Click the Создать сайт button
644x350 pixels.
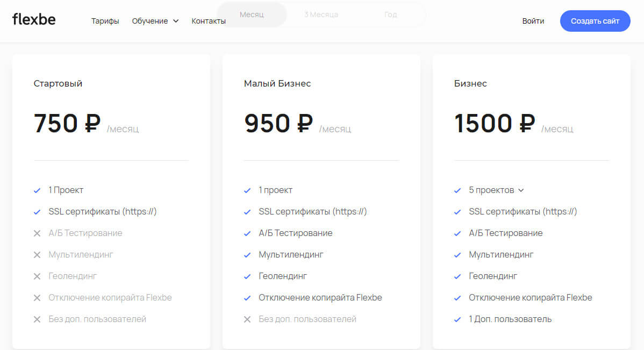tap(595, 21)
